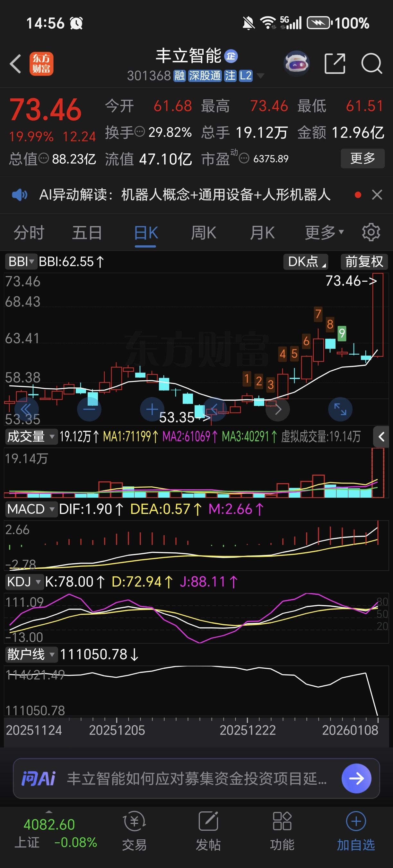
Task: Toggle the DK点 signal option
Action: click(306, 261)
